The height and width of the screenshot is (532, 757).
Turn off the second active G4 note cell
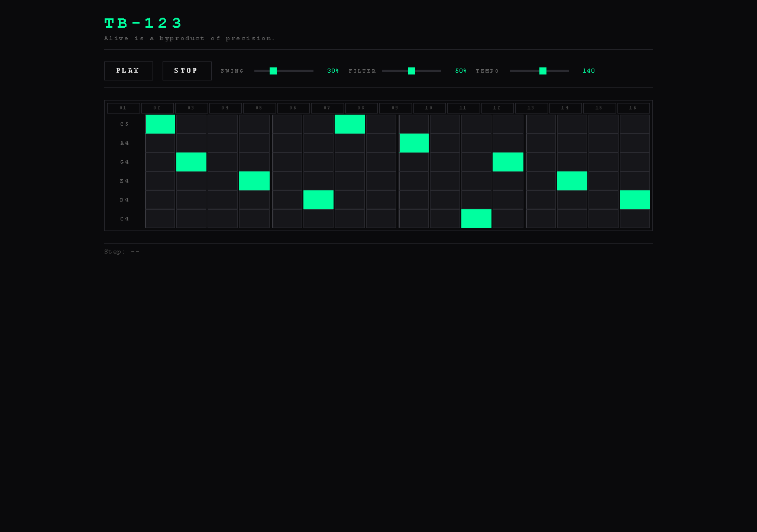tap(508, 162)
